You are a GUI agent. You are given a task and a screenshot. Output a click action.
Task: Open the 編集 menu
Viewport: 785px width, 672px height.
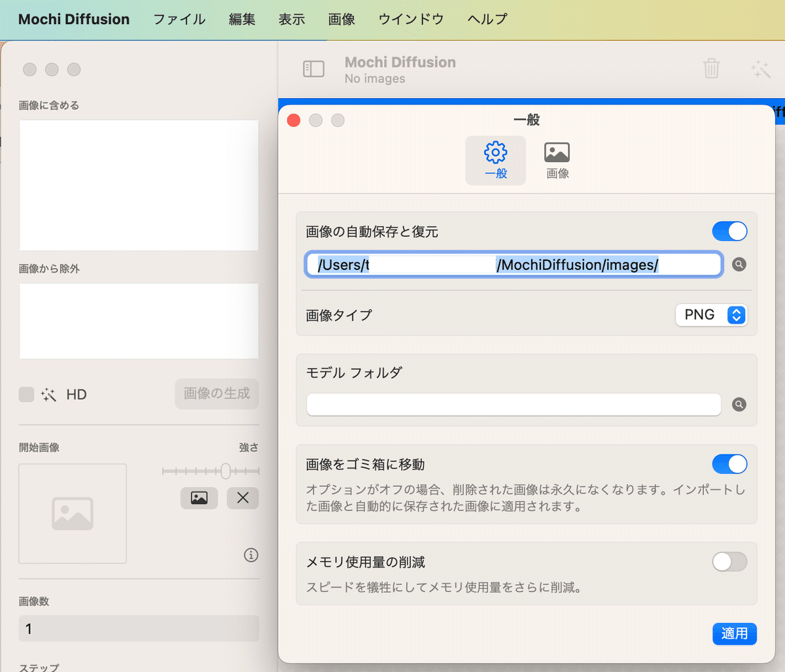click(x=242, y=19)
